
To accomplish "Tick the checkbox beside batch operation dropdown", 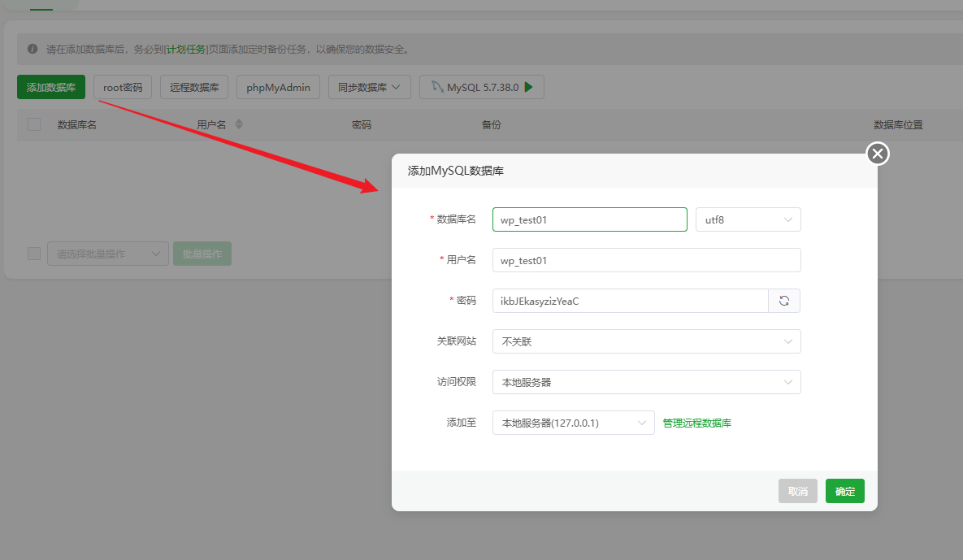I will (34, 254).
